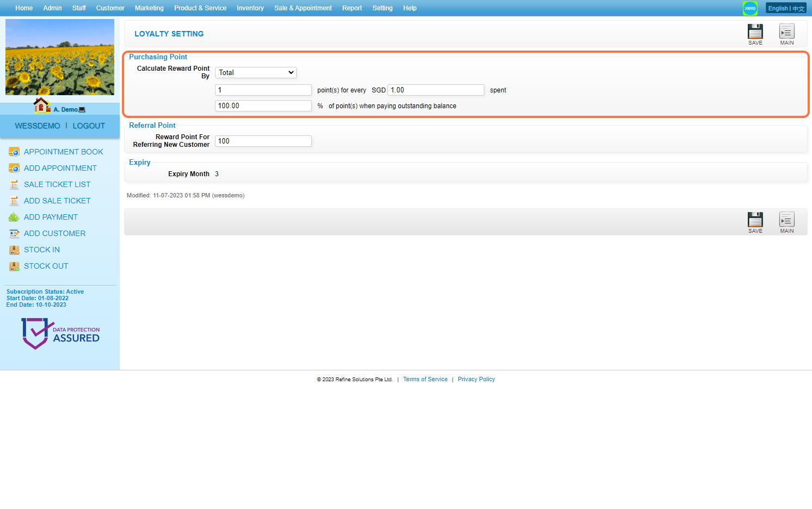Click the Sale Ticket List sidebar icon
The image size is (812, 509).
tap(14, 184)
